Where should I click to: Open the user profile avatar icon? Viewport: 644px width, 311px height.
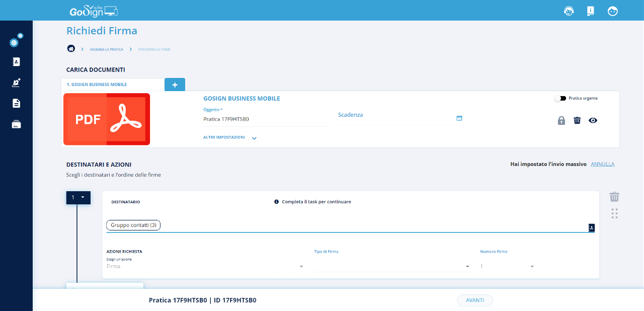612,11
